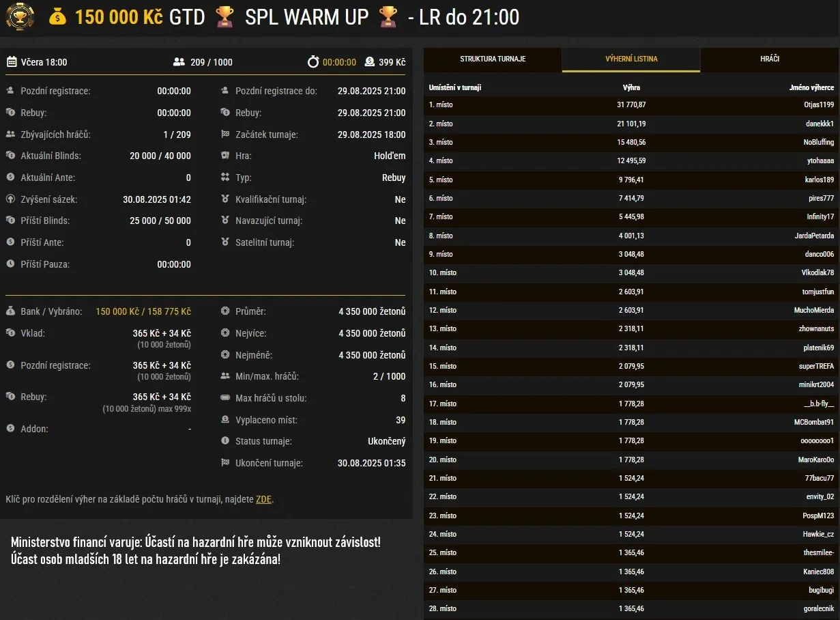Click the clock icon next to Příští Pauza
The image size is (840, 620).
[10, 264]
